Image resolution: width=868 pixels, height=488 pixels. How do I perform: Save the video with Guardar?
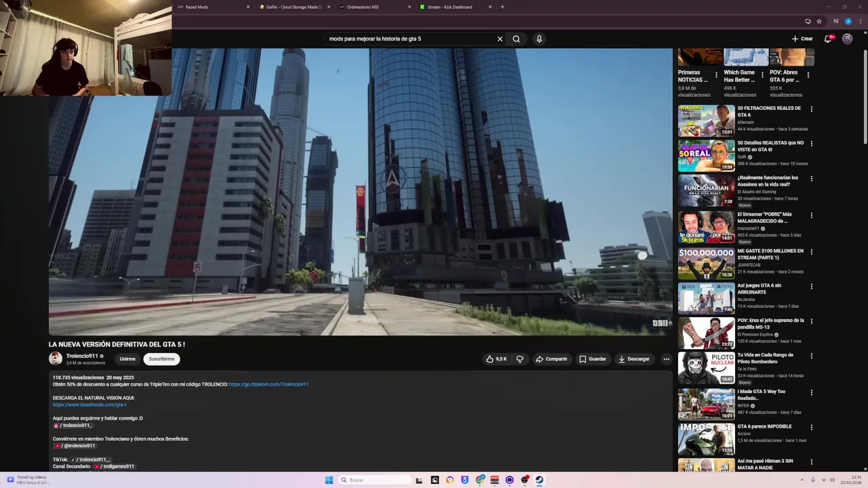[x=593, y=359]
